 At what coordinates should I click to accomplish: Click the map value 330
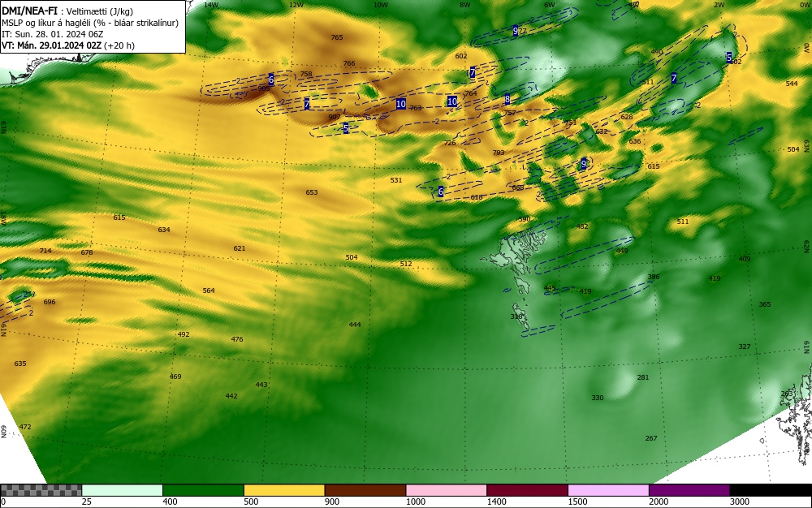tap(598, 398)
